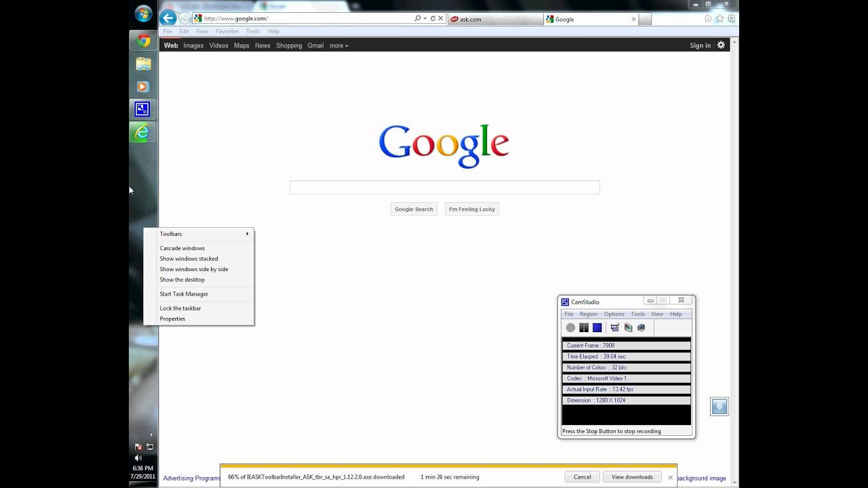The image size is (868, 488).
Task: Open CamStudio's Tools menu
Action: tap(638, 314)
